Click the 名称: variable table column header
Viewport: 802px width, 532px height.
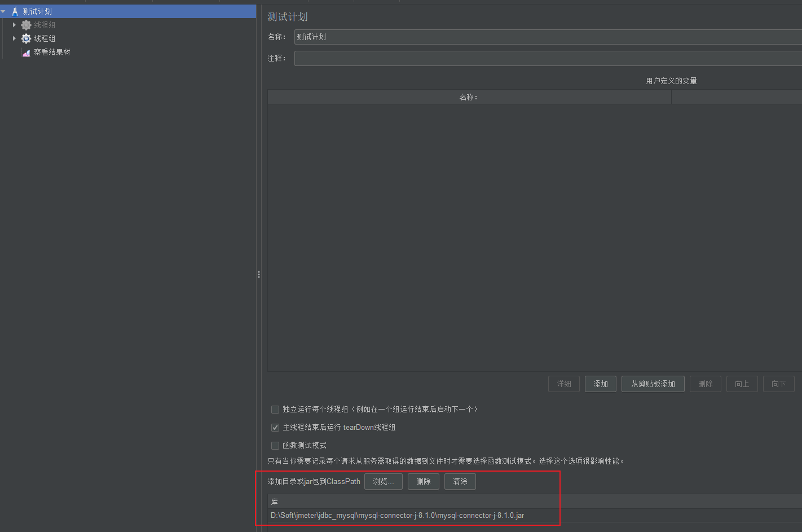[x=469, y=98]
